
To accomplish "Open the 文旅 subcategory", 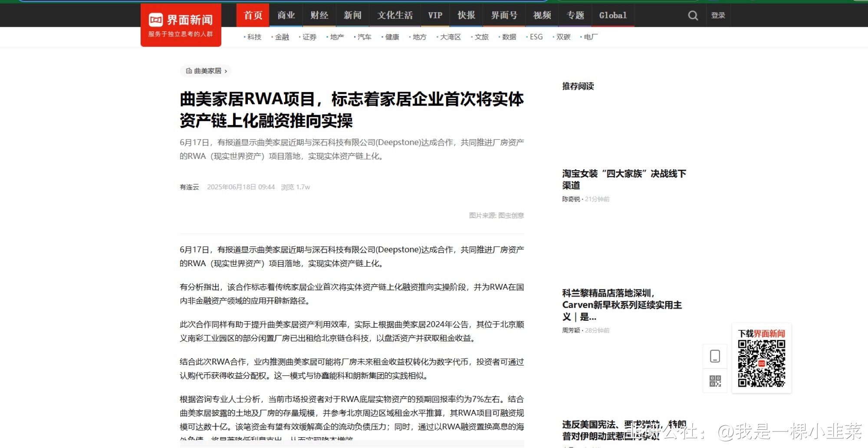I will (481, 37).
